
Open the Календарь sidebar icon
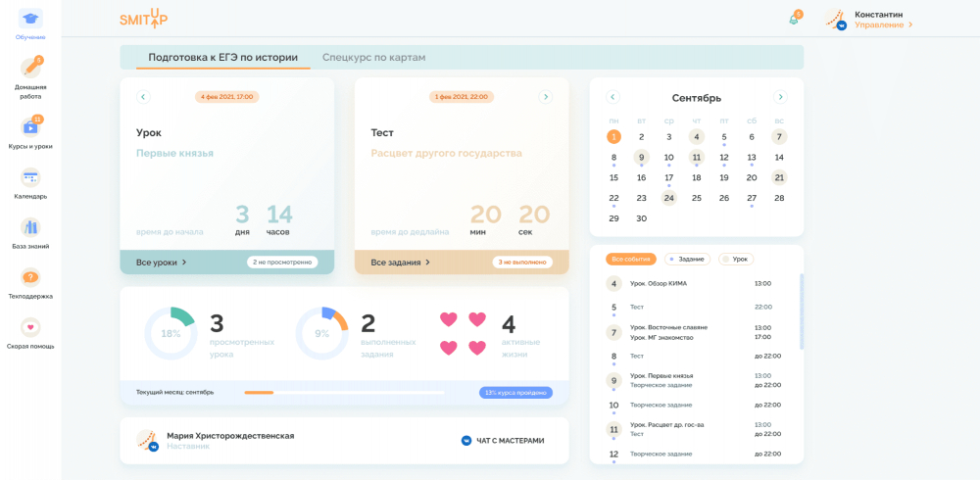pos(30,177)
